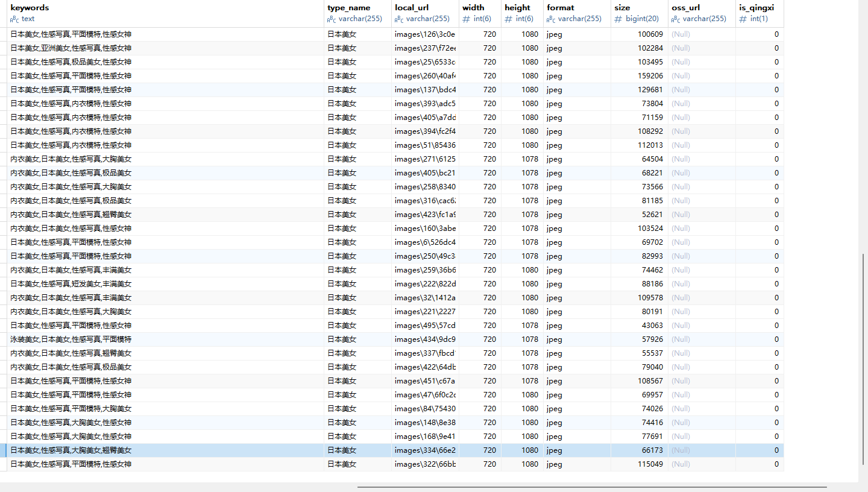Click size value 100609

(640, 34)
